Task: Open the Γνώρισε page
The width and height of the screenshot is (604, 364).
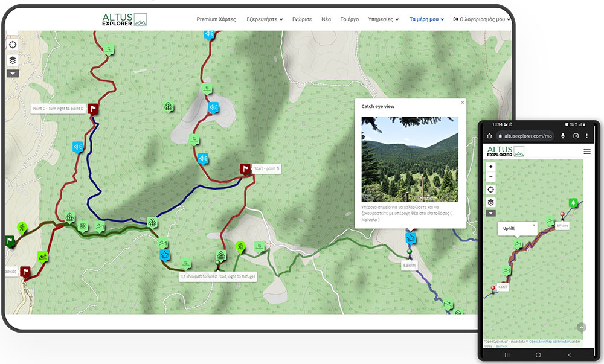Action: 302,19
